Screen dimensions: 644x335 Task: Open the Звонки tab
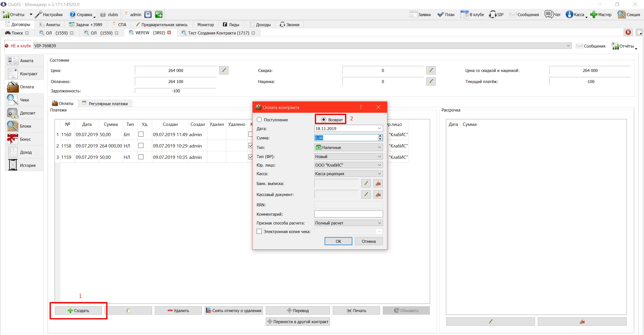tap(289, 24)
